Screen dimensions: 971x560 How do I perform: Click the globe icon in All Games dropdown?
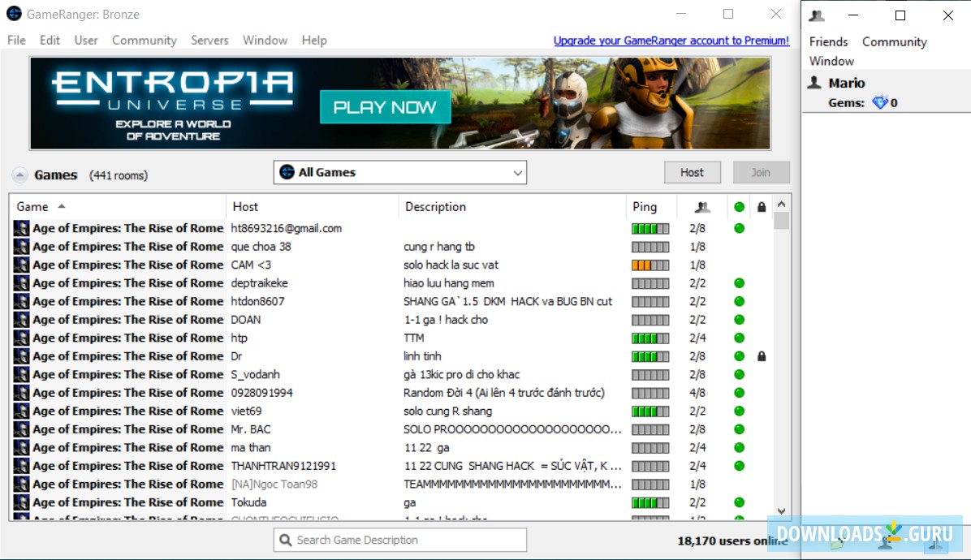click(287, 172)
